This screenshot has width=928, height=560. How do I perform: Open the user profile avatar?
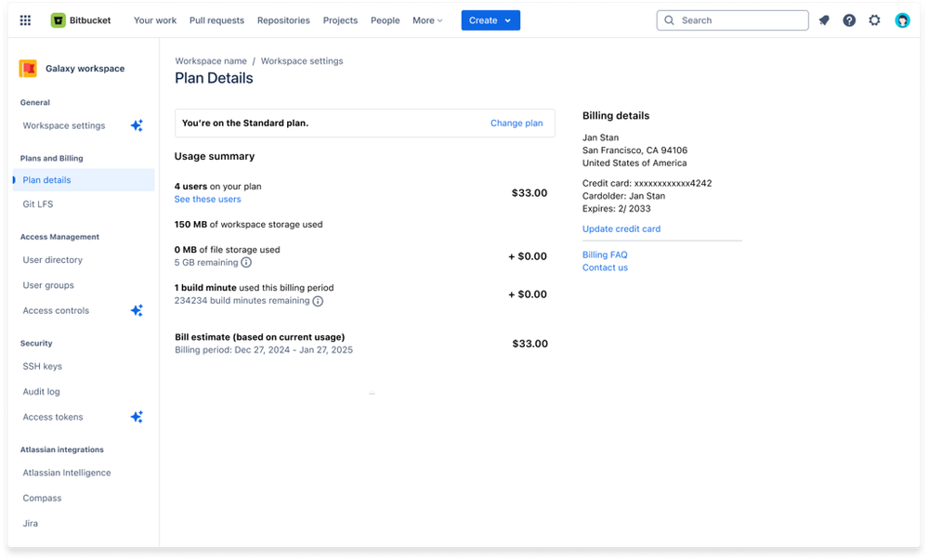click(x=902, y=20)
